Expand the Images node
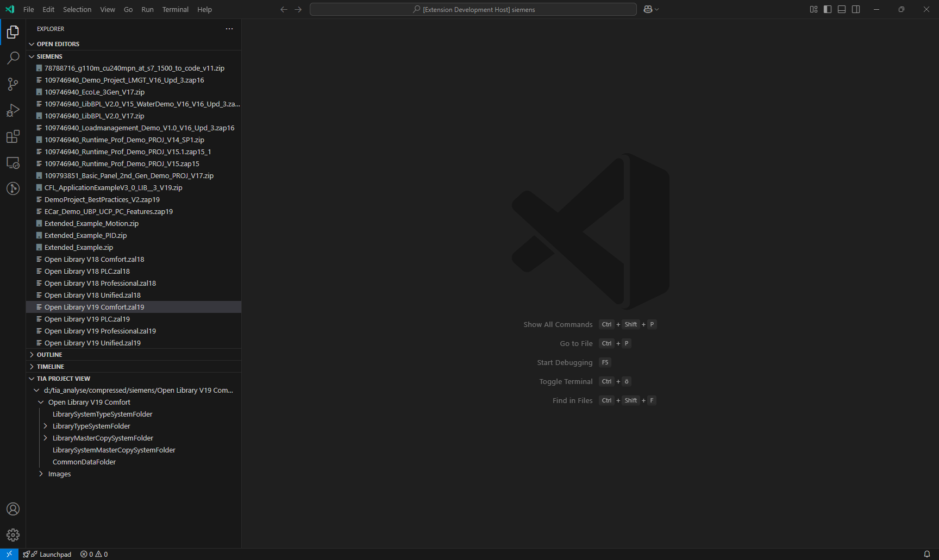This screenshot has width=939, height=560. point(41,474)
